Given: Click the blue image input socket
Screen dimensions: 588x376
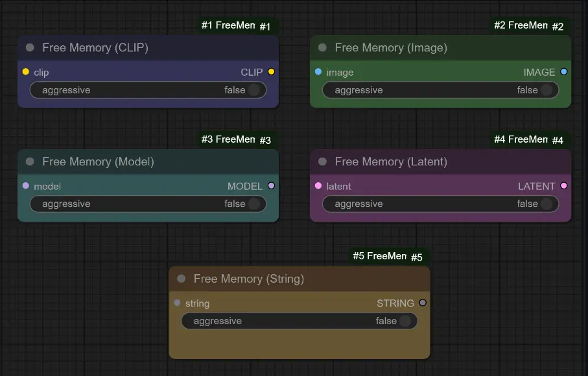Looking at the screenshot, I should (318, 71).
